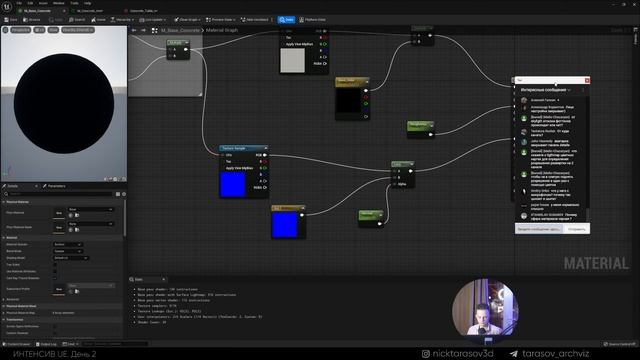The width and height of the screenshot is (640, 360).
Task: Open the Help menu
Action: [x=87, y=3]
